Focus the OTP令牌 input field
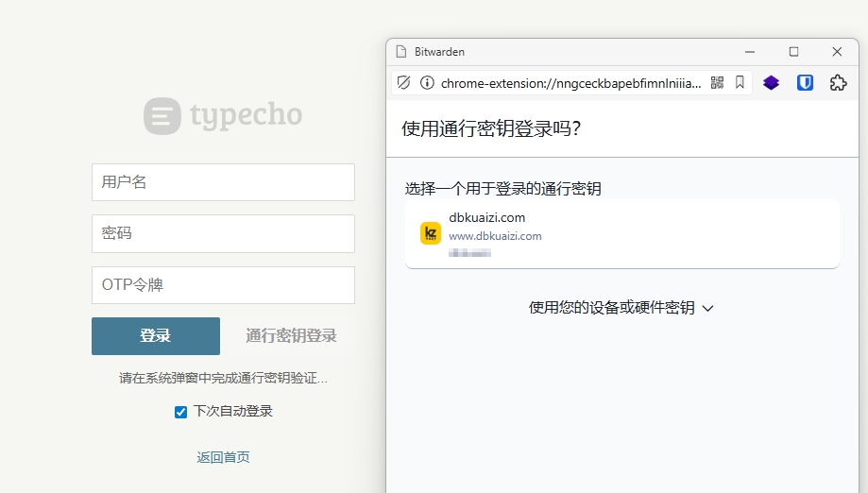The image size is (868, 493). click(223, 285)
